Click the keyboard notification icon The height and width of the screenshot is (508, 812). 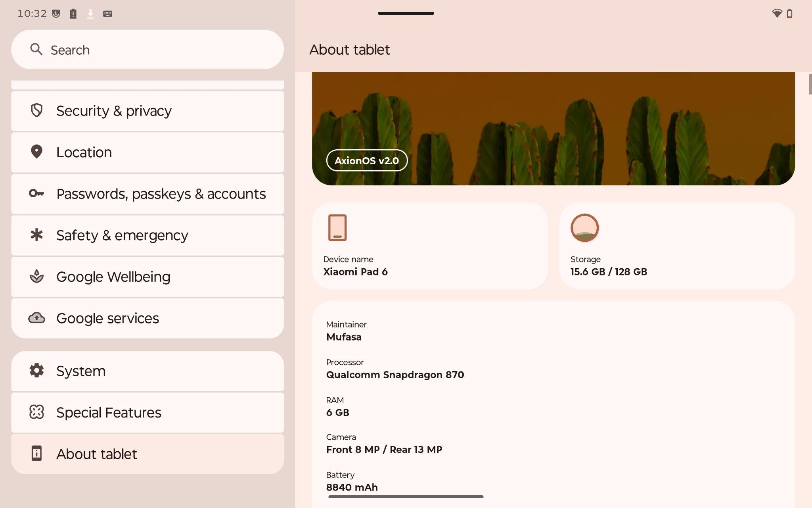coord(107,13)
